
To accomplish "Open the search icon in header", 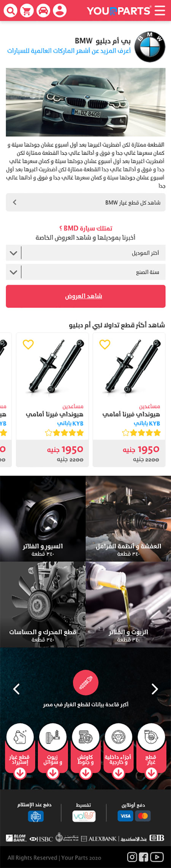I will pyautogui.click(x=10, y=11).
